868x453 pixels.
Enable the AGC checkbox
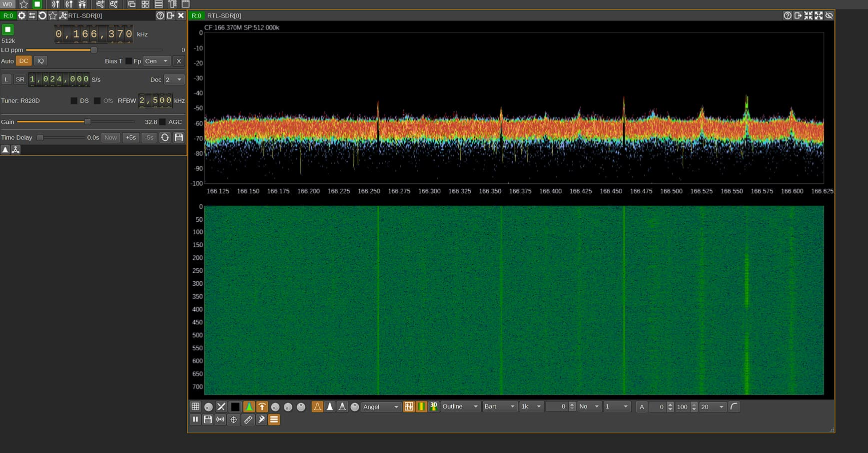pos(162,122)
